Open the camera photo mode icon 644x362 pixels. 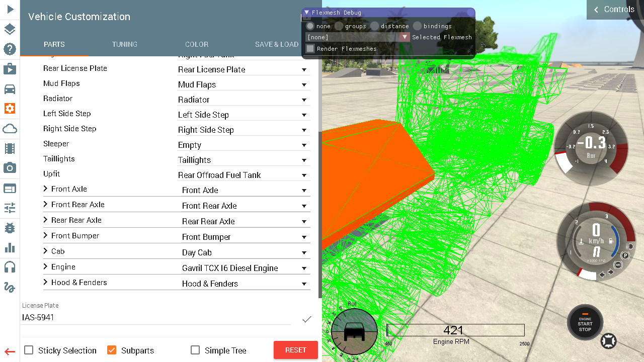tap(10, 168)
